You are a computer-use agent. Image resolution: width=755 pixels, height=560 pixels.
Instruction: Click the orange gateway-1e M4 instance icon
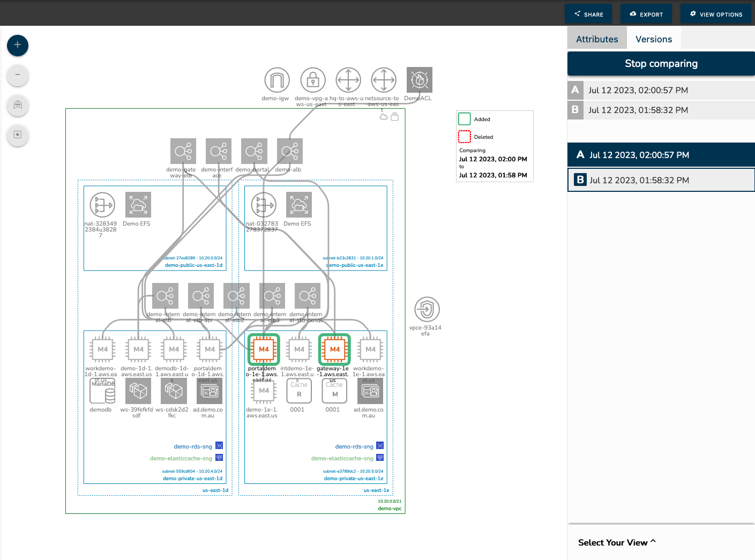[334, 349]
